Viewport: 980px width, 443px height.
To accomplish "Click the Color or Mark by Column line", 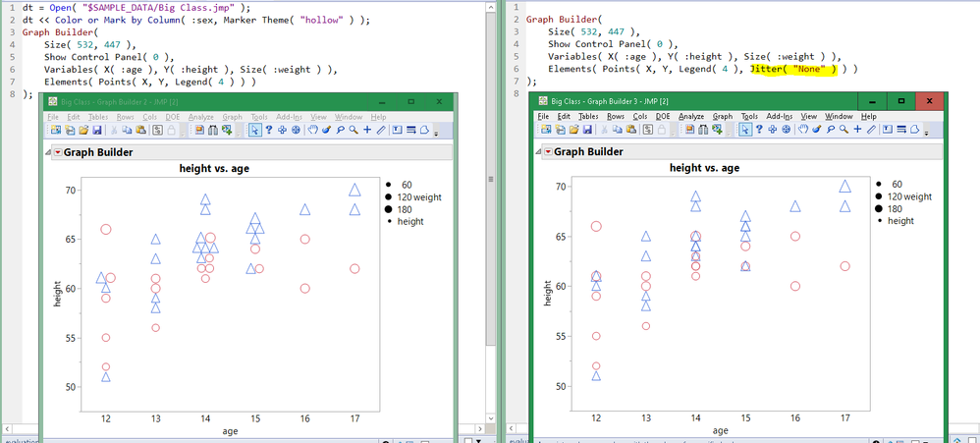I will coord(195,20).
